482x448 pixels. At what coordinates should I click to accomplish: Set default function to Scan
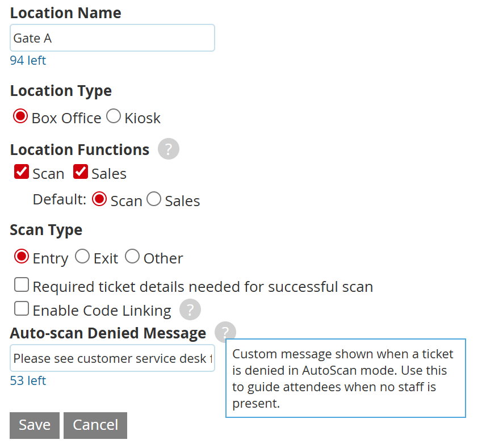click(99, 199)
